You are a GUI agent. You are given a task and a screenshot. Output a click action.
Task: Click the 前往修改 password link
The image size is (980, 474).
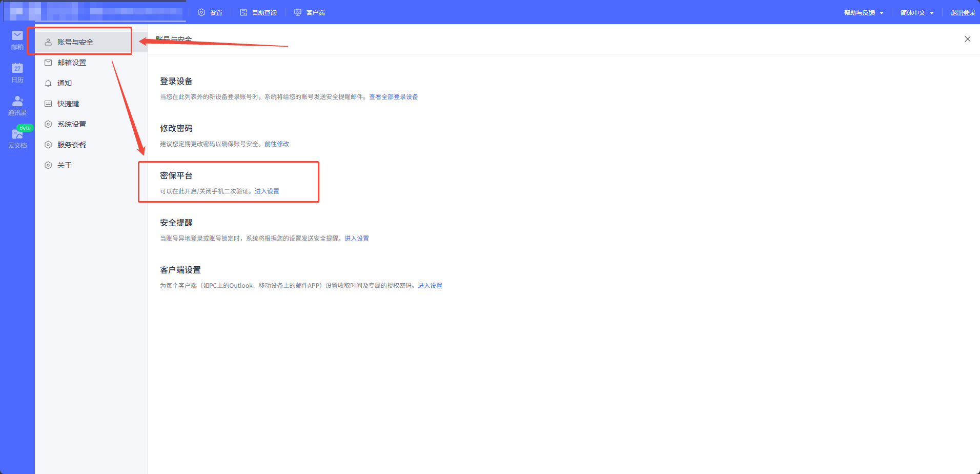[277, 144]
